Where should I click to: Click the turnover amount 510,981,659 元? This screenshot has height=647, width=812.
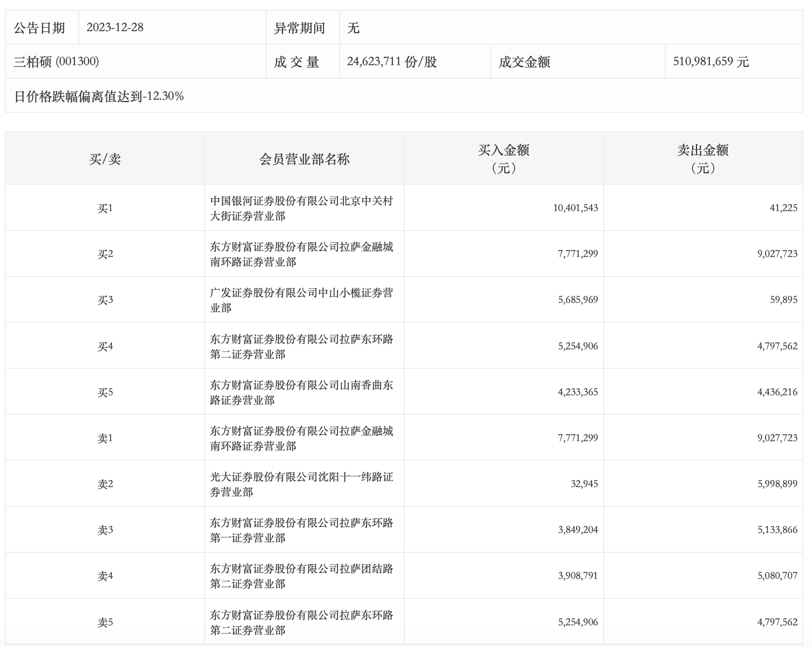click(x=710, y=62)
